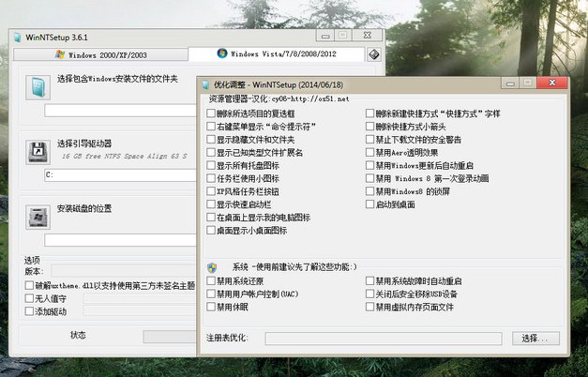Check 显示隐藏文件和文件夹

coord(211,140)
